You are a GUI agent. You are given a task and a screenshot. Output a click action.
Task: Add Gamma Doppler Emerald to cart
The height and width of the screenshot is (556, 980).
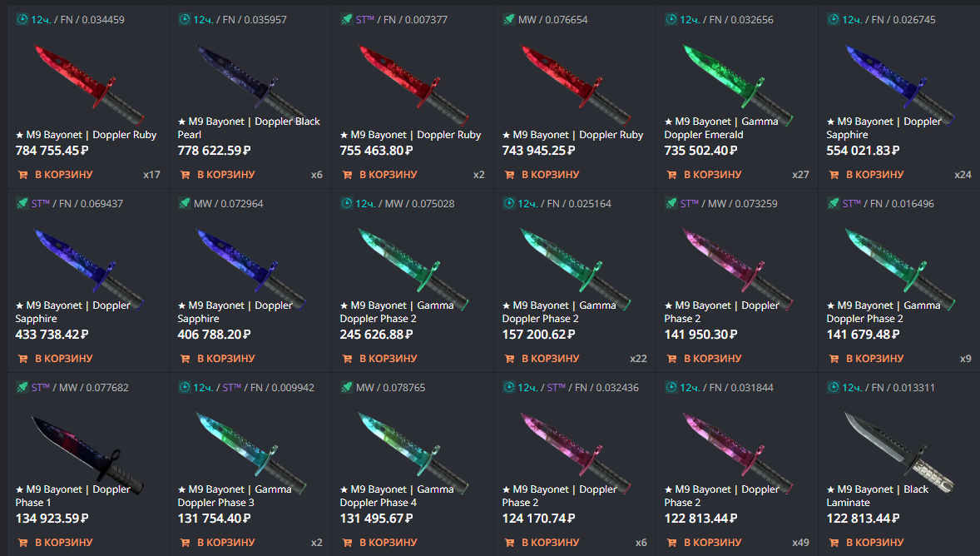[x=704, y=175]
